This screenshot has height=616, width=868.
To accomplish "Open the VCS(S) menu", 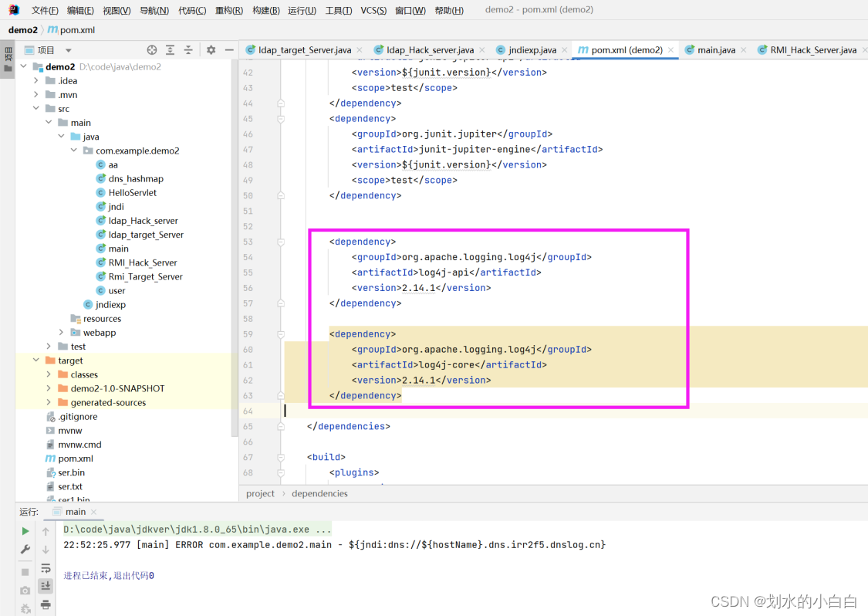I will click(x=373, y=10).
